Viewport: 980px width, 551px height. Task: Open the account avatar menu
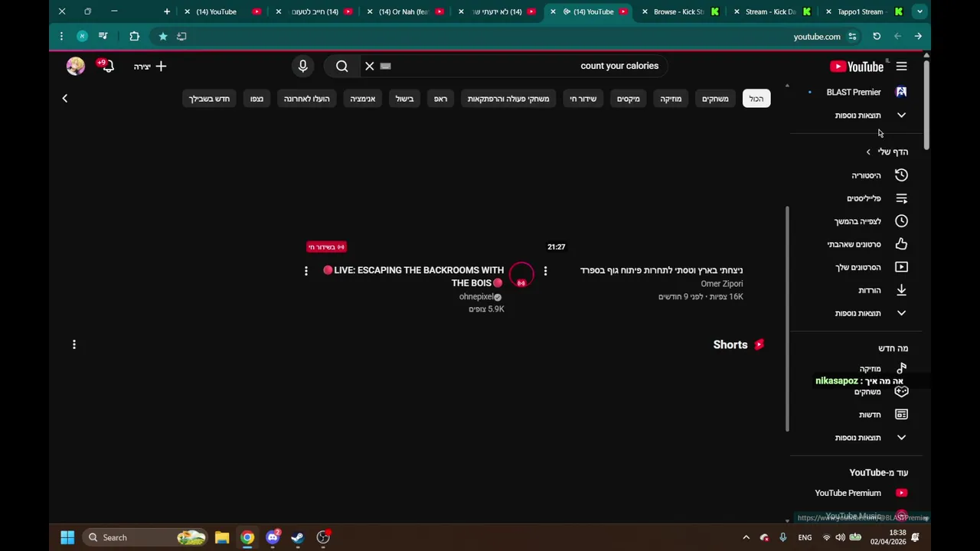75,67
